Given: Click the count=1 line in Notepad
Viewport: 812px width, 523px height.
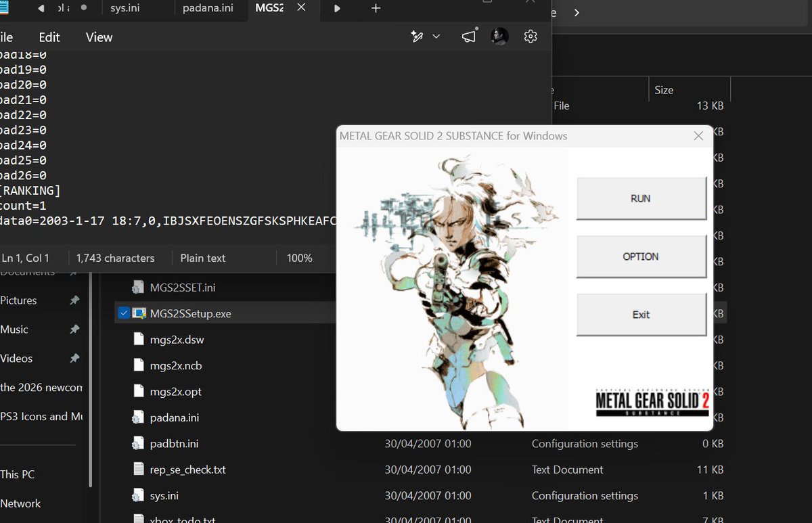Looking at the screenshot, I should pyautogui.click(x=24, y=206).
